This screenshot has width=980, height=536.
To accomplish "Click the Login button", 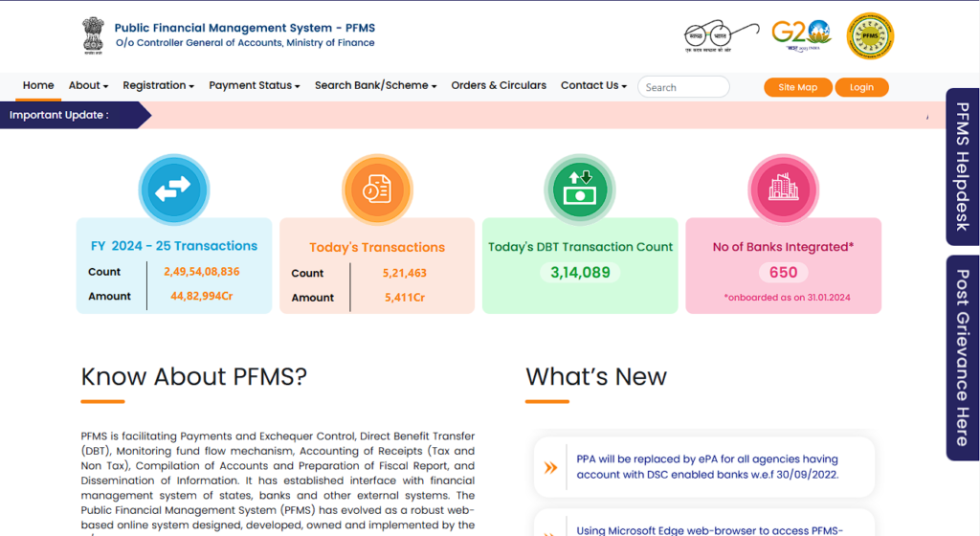I will 861,87.
